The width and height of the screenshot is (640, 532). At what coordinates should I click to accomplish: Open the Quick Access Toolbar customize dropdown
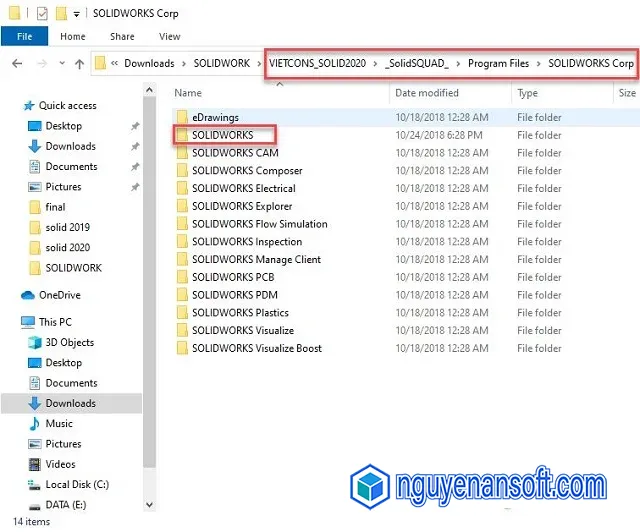tap(76, 14)
